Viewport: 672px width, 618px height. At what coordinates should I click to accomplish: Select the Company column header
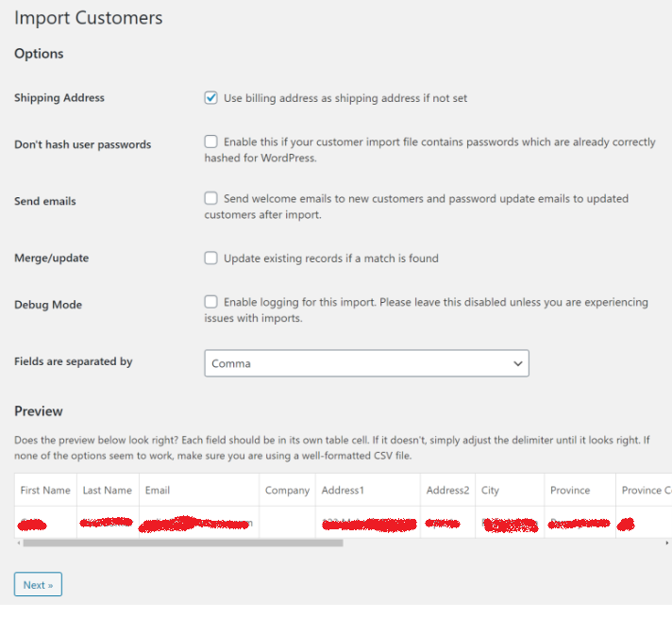coord(287,490)
